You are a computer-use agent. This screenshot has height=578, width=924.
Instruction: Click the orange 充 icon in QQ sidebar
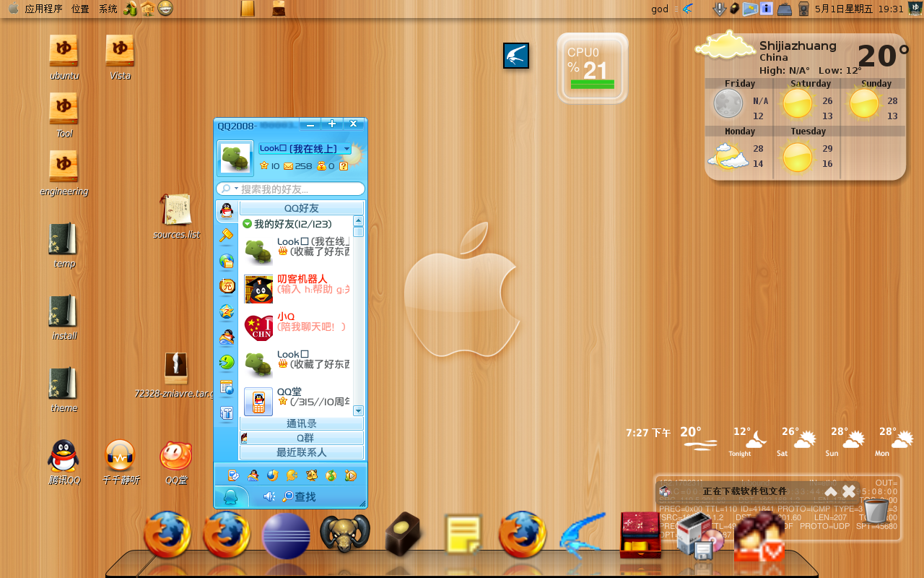click(x=227, y=286)
